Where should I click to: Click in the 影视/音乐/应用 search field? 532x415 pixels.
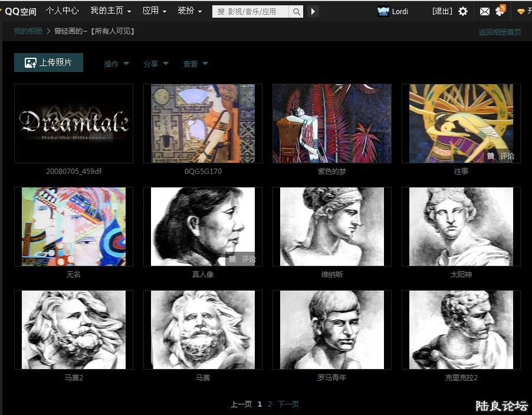[251, 11]
